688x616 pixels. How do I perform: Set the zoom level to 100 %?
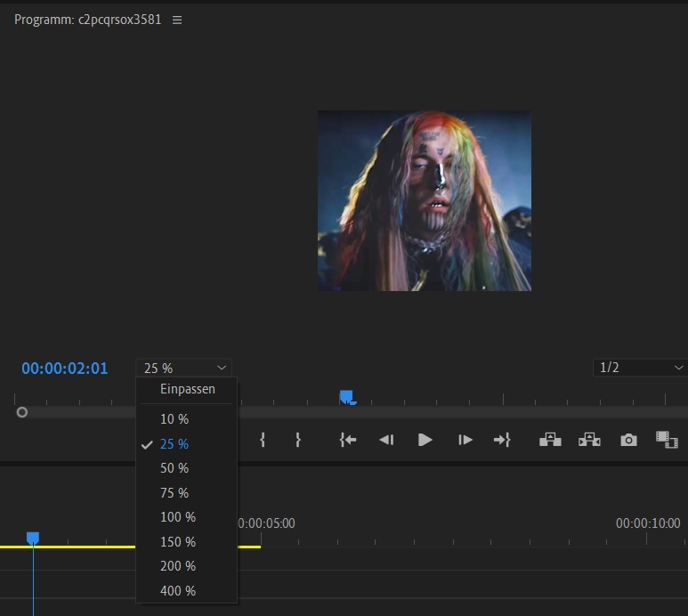click(178, 517)
